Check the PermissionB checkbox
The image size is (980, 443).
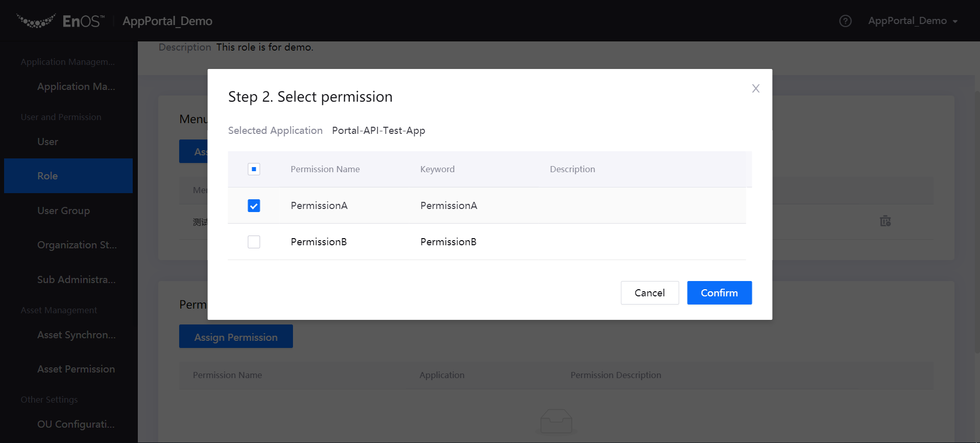[254, 242]
